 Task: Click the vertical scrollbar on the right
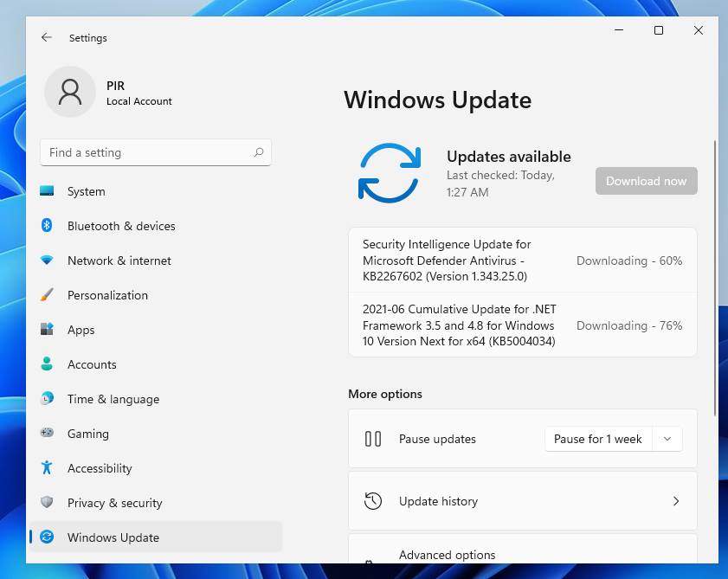(x=715, y=279)
